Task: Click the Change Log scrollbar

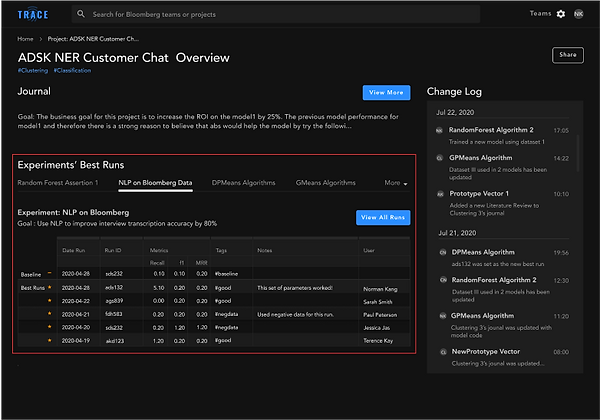Action: (x=577, y=153)
